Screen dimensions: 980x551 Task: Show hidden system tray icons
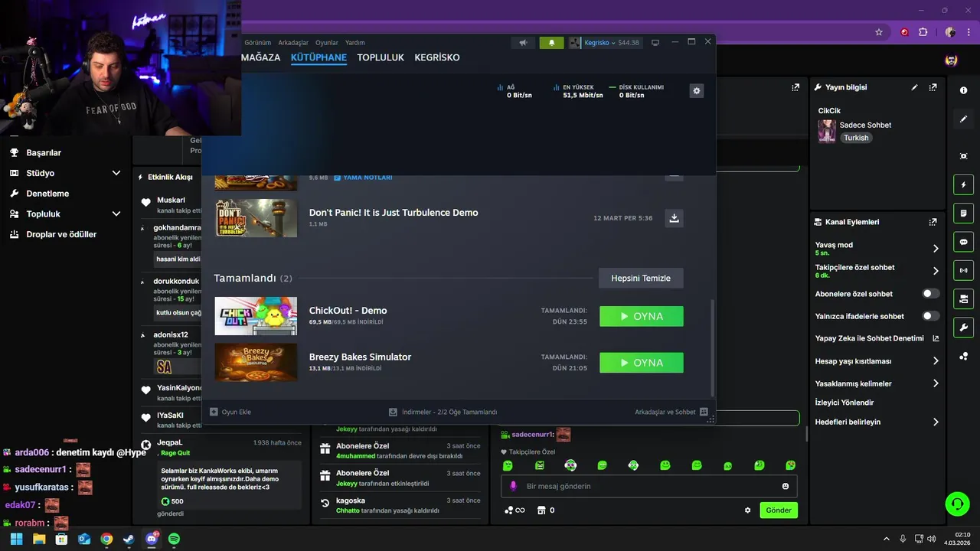(887, 539)
